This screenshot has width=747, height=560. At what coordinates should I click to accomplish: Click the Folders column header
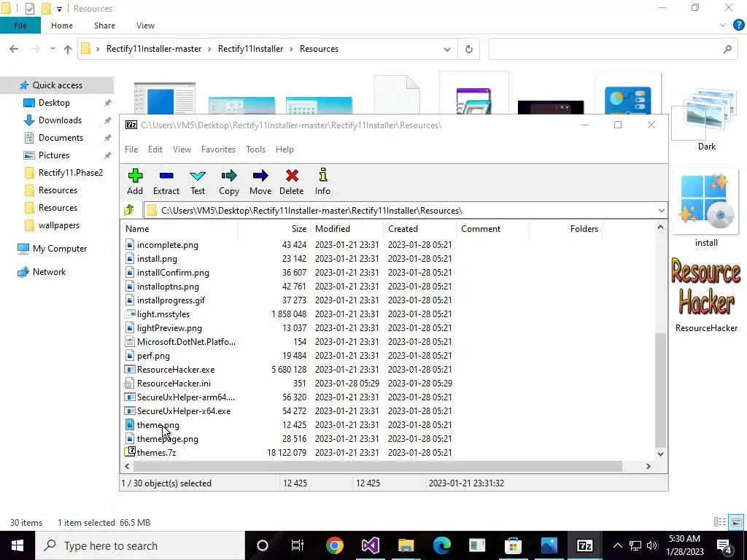(x=566, y=228)
